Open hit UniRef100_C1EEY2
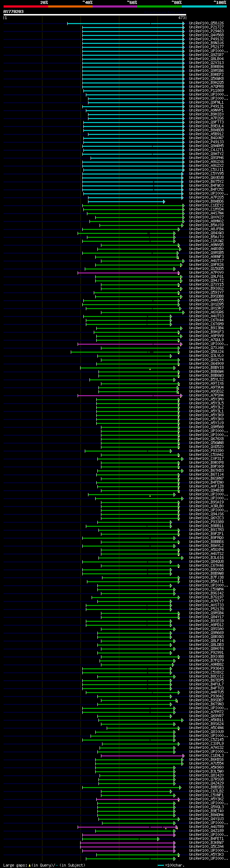 [x=206, y=205]
